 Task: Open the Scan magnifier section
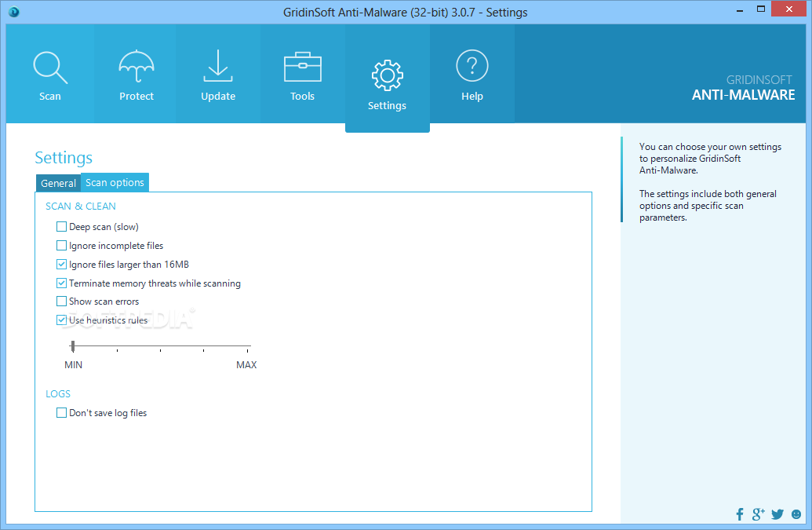tap(50, 74)
